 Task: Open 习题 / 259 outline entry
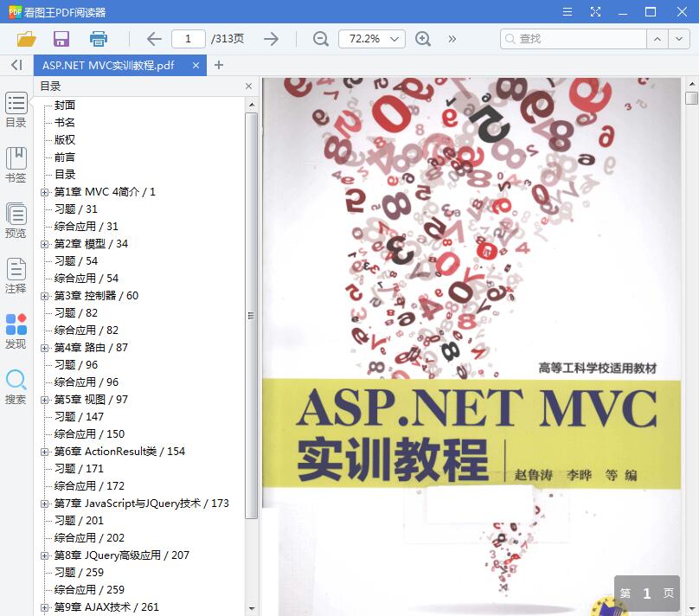point(79,573)
